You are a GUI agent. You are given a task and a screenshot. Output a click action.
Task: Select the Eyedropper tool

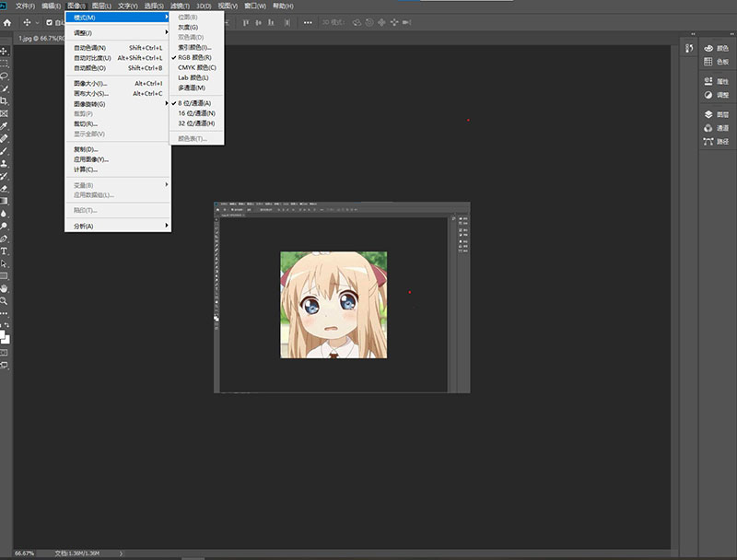[5, 126]
